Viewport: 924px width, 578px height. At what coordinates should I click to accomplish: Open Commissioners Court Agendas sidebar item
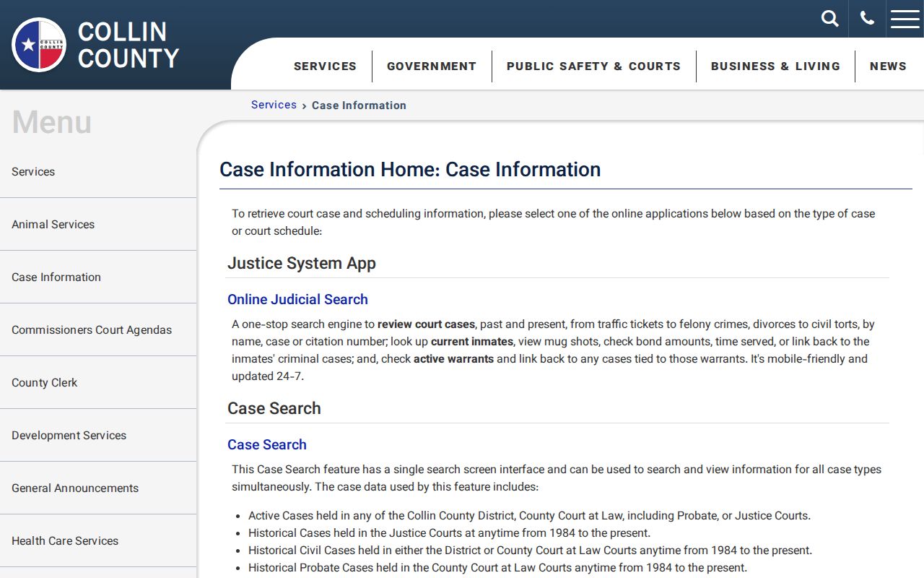[98, 330]
